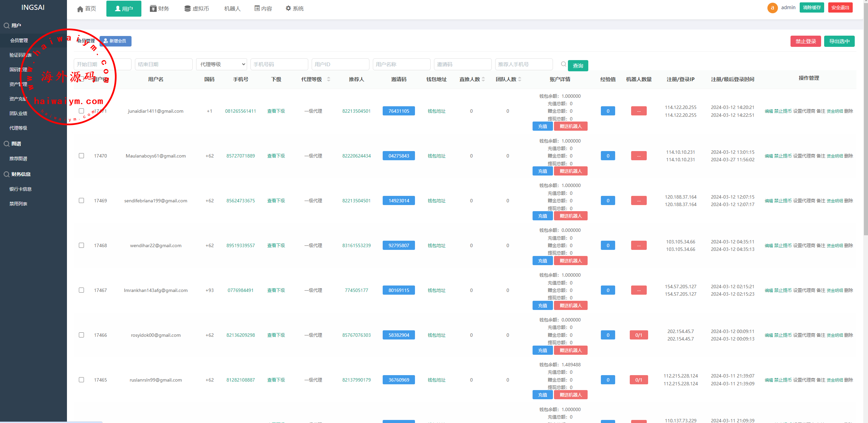Tick the checkbox for user 17465
Screen dimensions: 868x423
click(81, 380)
